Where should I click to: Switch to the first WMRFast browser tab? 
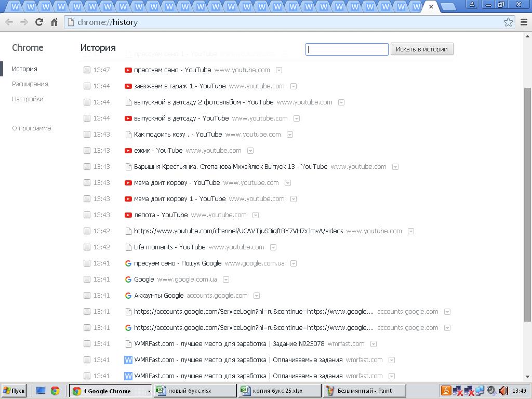pyautogui.click(x=15, y=7)
